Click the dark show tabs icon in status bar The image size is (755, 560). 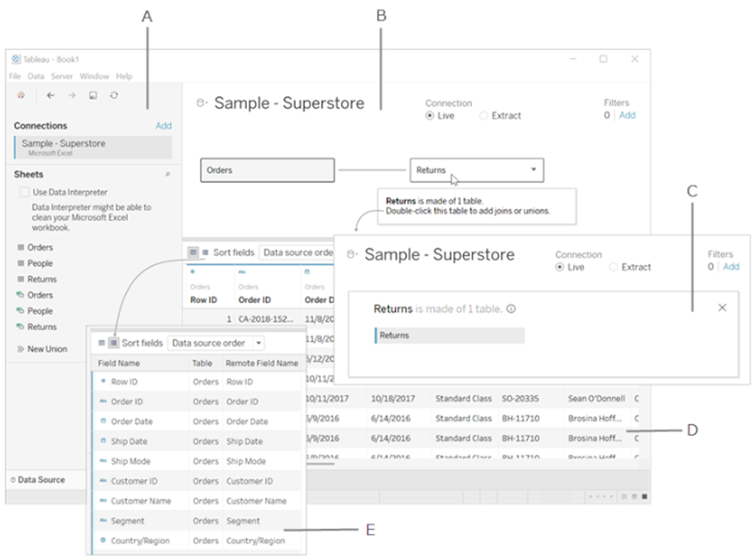point(644,497)
